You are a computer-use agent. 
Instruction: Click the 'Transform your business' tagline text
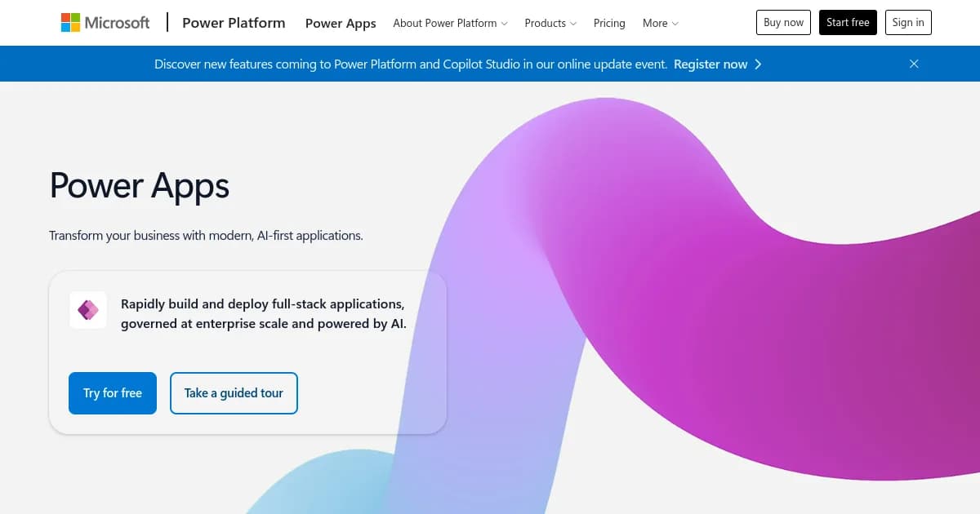point(206,235)
